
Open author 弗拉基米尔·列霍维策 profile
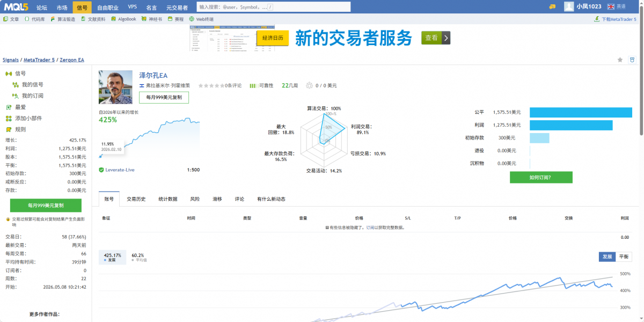click(x=168, y=85)
